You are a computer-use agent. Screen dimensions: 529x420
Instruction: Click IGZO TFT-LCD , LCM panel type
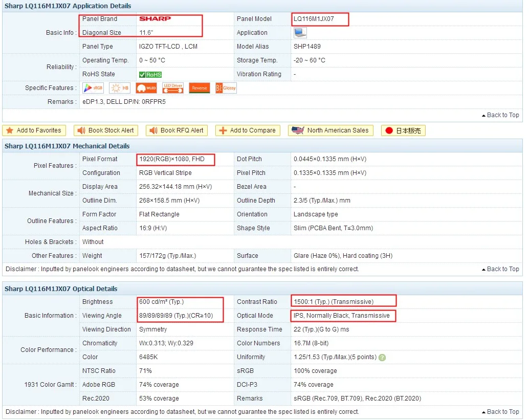(x=168, y=47)
